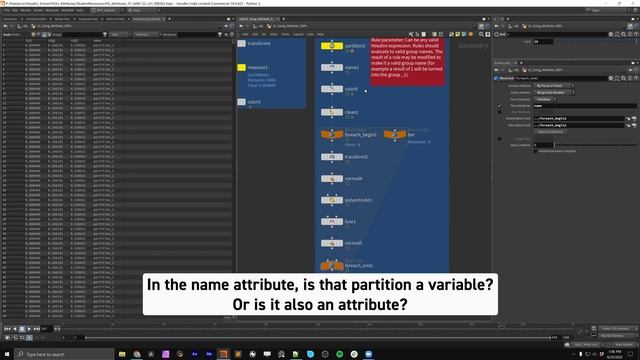Edit the Default Block Path field

[x=579, y=118]
